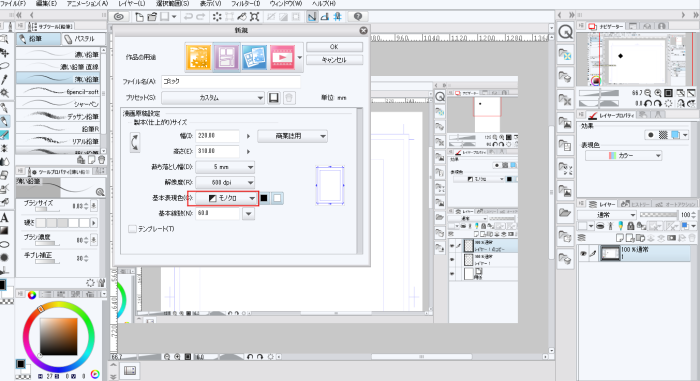
Task: Close the 新規 dialog
Action: pyautogui.click(x=363, y=30)
